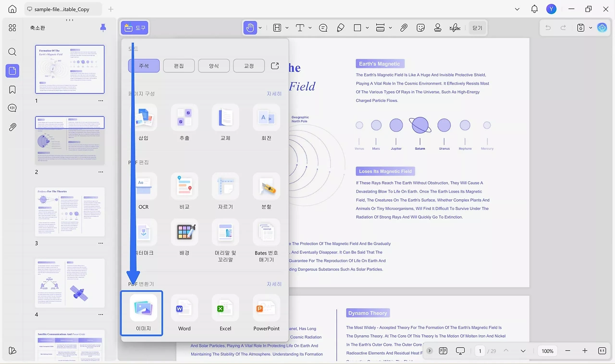Open 머리말 및 꼬리말 header footer tool
The height and width of the screenshot is (364, 615).
tap(225, 241)
